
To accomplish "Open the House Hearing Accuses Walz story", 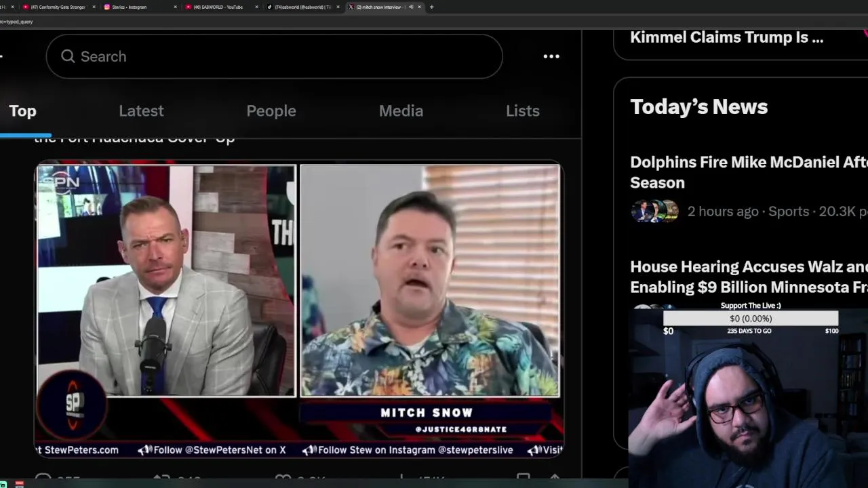I will coord(749,277).
